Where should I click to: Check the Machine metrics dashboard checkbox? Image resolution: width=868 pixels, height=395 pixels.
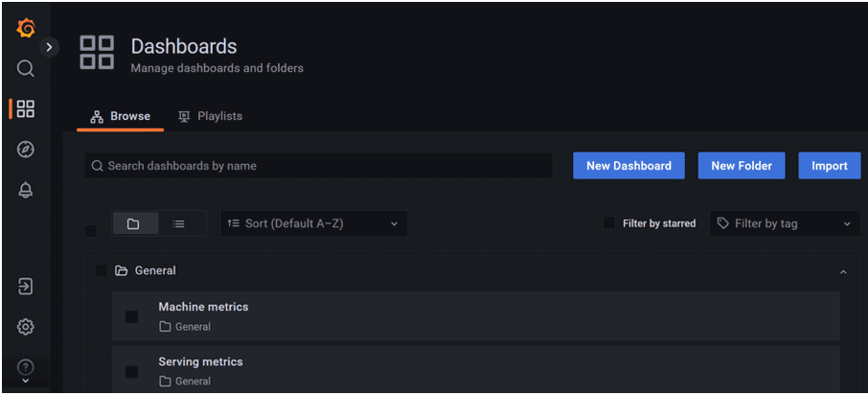tap(132, 316)
